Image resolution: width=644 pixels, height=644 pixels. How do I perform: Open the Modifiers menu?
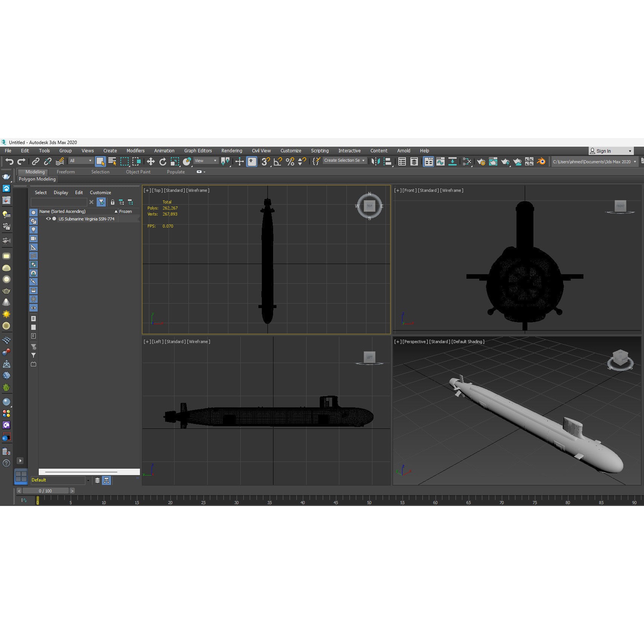pyautogui.click(x=135, y=150)
